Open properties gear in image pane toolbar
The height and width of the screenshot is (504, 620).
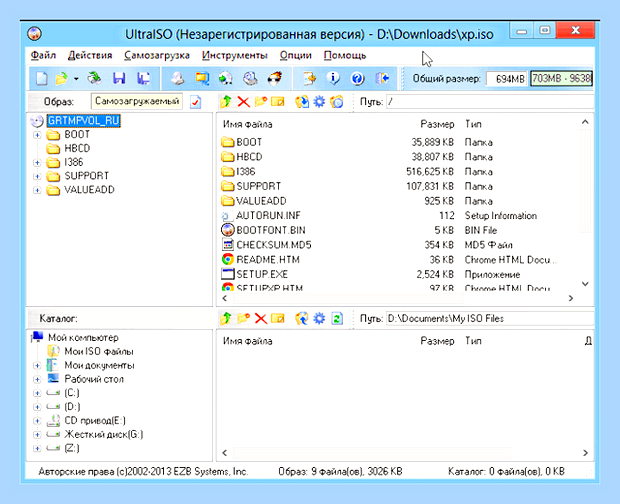coord(319,102)
